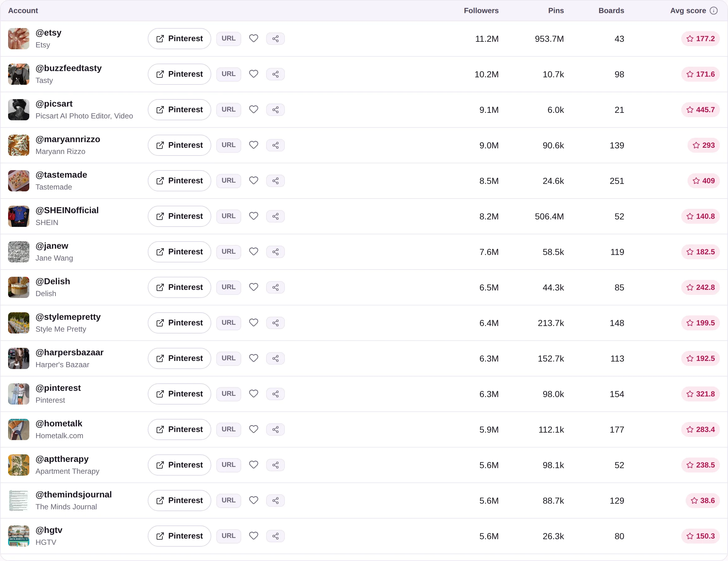Click the 38.6 score badge for @themindsjournal
The width and height of the screenshot is (728, 561).
coord(703,500)
